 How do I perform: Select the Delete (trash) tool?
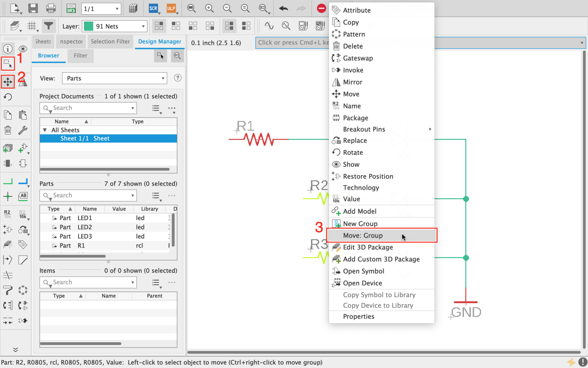click(x=8, y=130)
